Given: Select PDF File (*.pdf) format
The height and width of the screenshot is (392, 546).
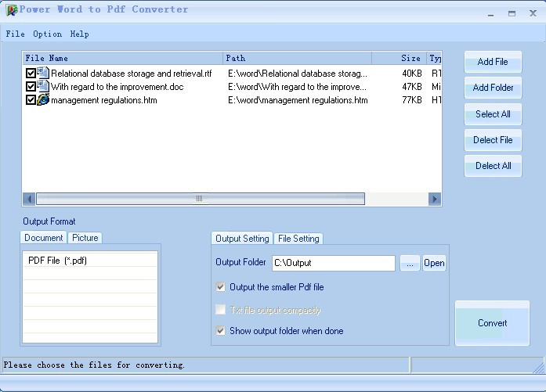Looking at the screenshot, I should 90,261.
